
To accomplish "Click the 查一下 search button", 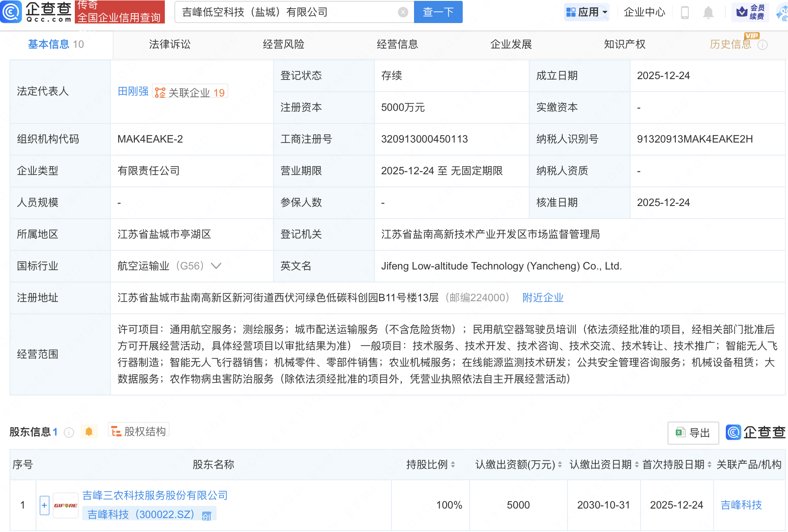I will (x=438, y=12).
